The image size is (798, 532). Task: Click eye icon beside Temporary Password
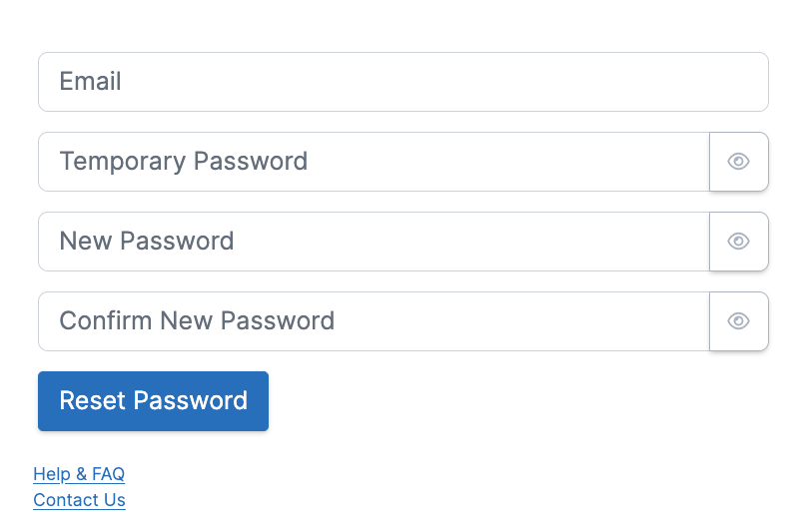point(738,162)
